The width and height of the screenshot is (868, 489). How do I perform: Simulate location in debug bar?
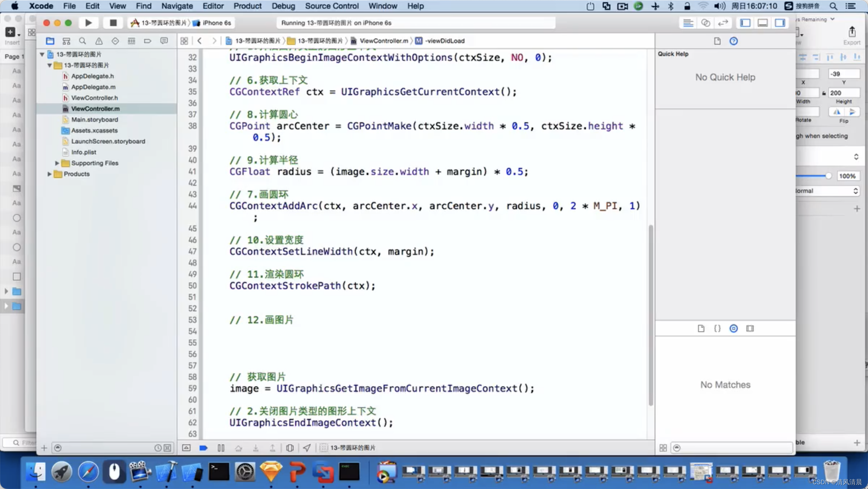click(x=307, y=448)
